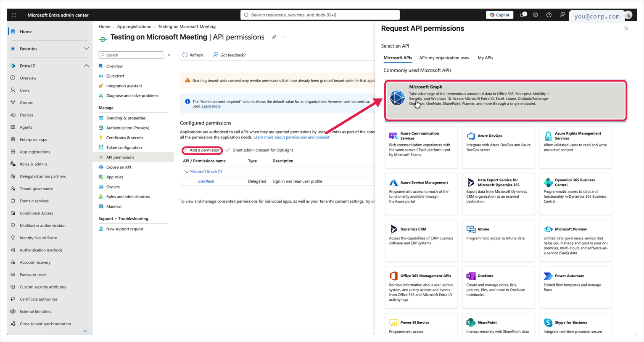Switch to the Microsoft APIs tab
The height and width of the screenshot is (342, 644).
coord(398,58)
